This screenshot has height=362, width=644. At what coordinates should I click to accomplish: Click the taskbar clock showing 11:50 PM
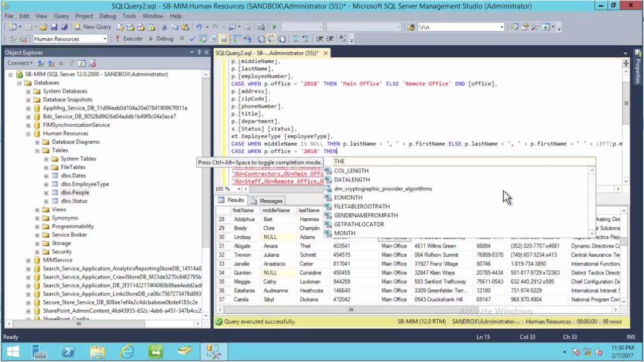tap(623, 351)
